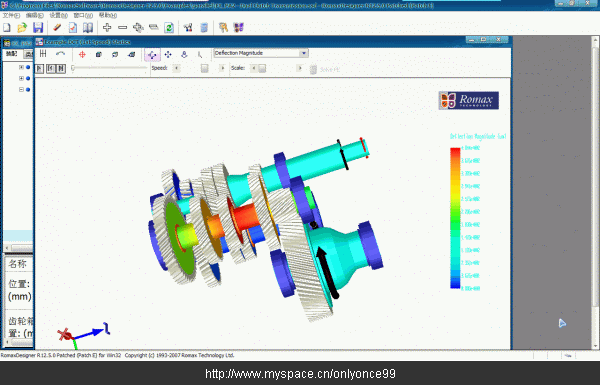The width and height of the screenshot is (600, 385).
Task: Expand the second plus node in left tree
Action: pos(21,78)
